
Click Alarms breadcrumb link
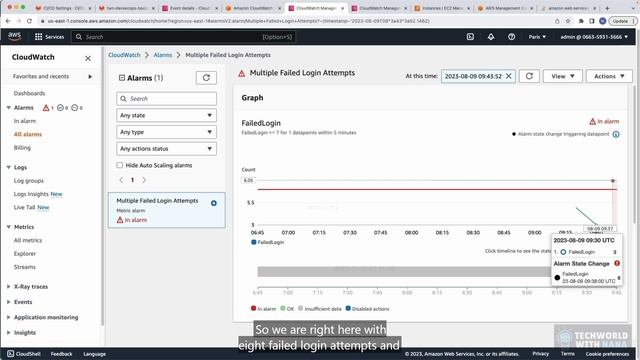163,55
